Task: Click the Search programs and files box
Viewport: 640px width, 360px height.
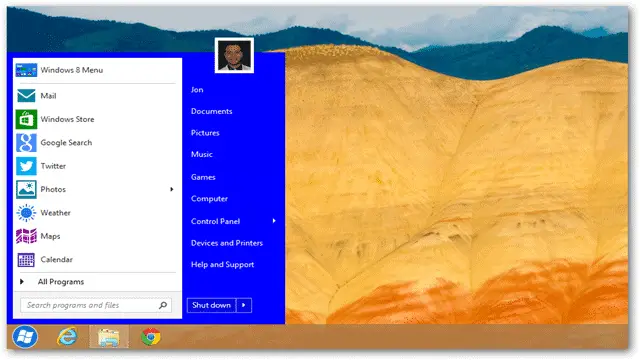Action: (x=96, y=305)
